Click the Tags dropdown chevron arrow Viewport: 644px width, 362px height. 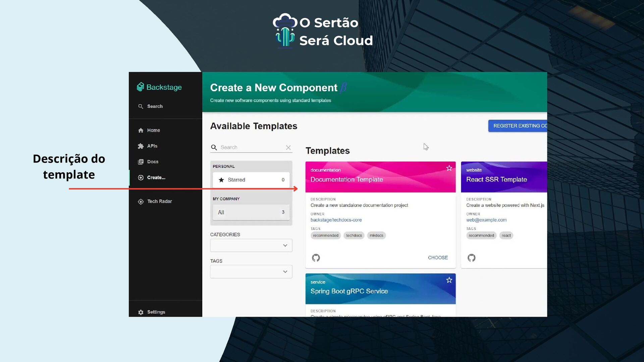pyautogui.click(x=285, y=272)
